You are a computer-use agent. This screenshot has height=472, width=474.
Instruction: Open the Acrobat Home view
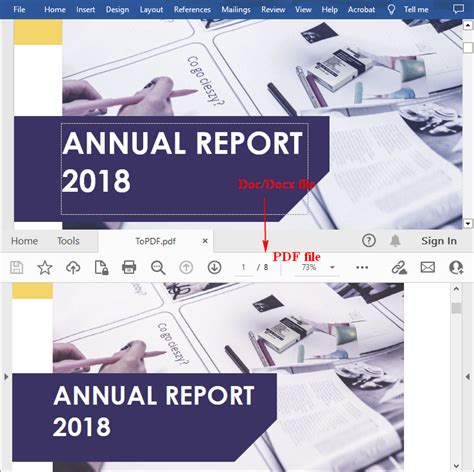(x=24, y=241)
